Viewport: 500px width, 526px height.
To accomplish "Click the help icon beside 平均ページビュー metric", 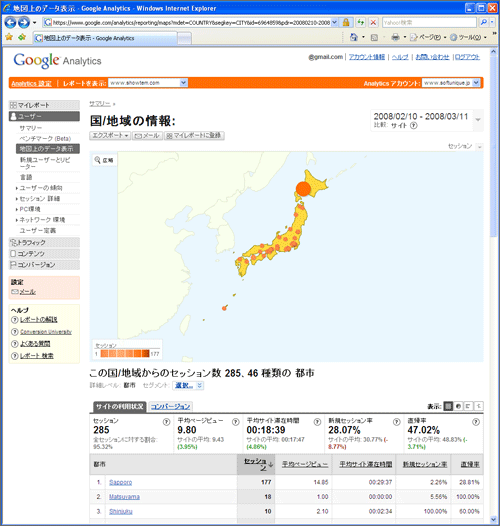I will click(236, 422).
